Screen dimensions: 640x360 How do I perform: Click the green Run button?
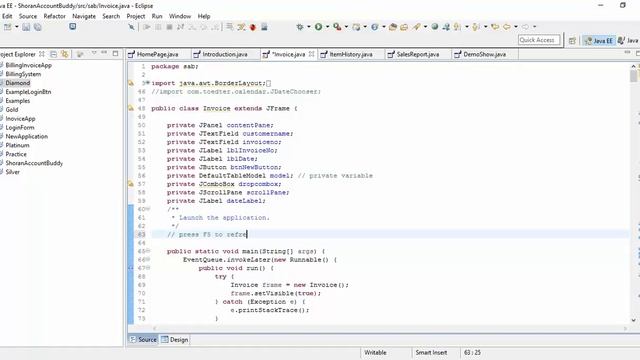pos(318,27)
